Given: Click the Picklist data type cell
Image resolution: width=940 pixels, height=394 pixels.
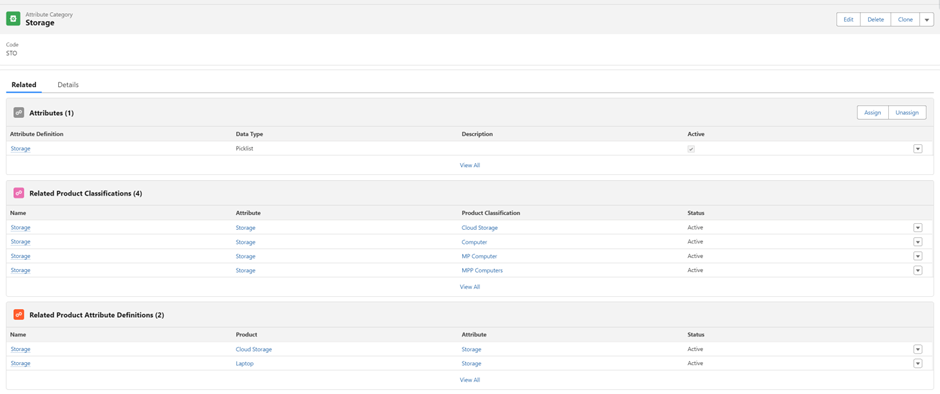Looking at the screenshot, I should pyautogui.click(x=245, y=149).
